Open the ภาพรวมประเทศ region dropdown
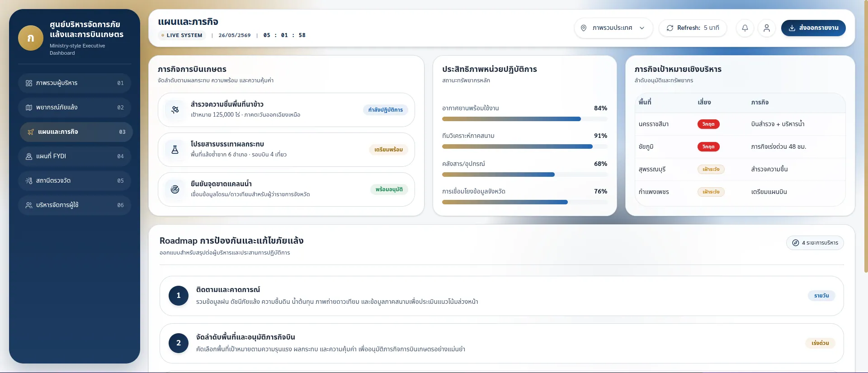Viewport: 868px width, 373px height. pos(613,28)
